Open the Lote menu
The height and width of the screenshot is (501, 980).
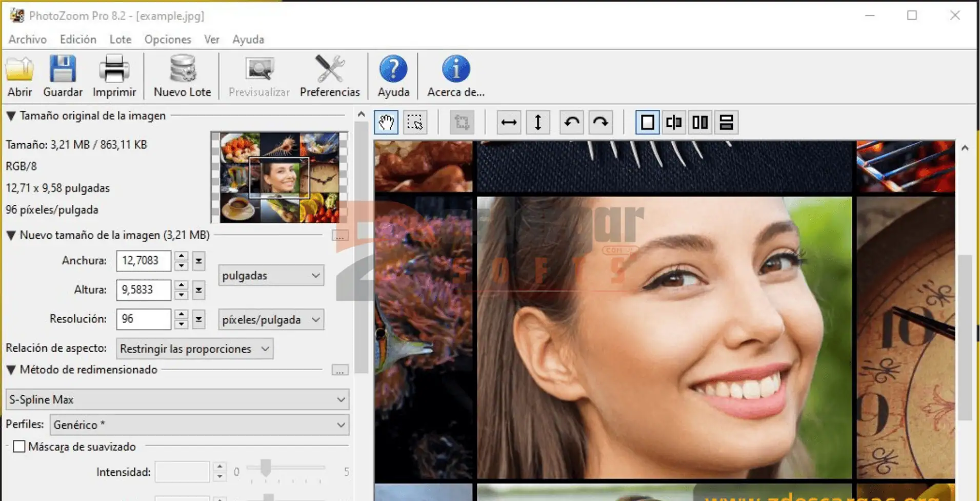tap(120, 40)
